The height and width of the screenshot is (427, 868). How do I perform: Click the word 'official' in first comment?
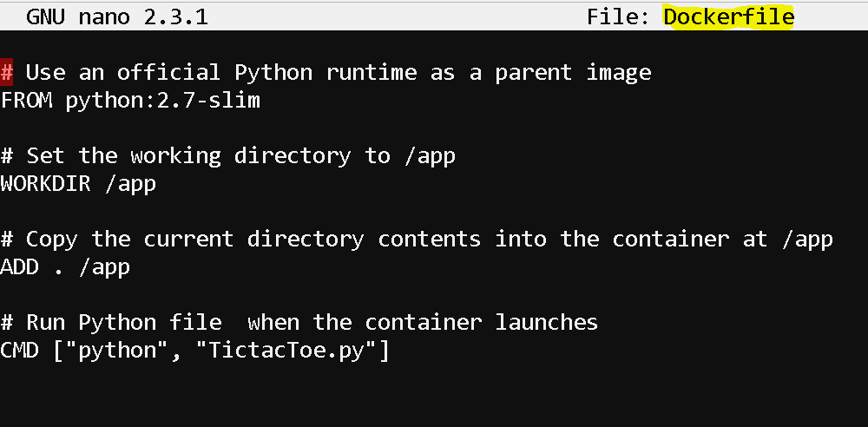168,72
